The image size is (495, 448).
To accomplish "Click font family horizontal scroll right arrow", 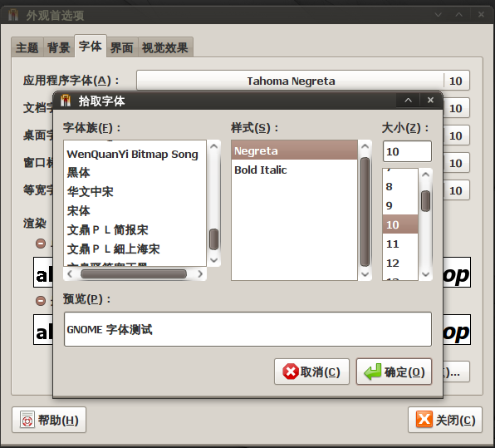I will tap(200, 273).
